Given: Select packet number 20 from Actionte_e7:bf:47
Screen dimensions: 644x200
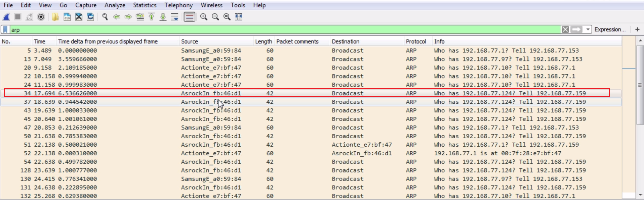Looking at the screenshot, I should (311, 67).
